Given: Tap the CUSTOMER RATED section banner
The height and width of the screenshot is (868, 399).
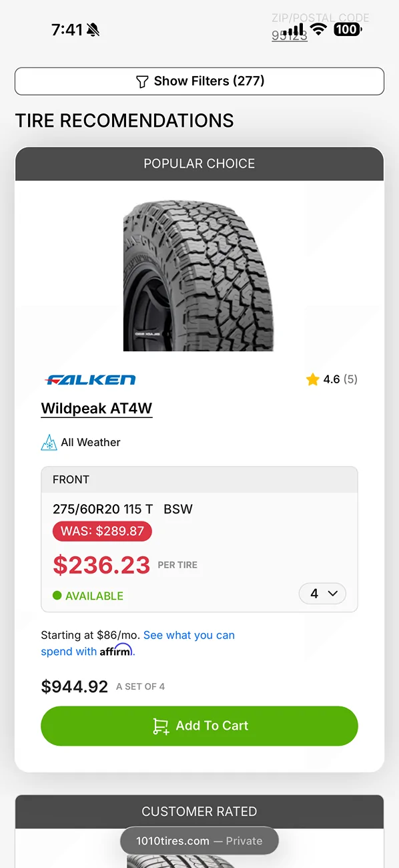Looking at the screenshot, I should click(x=199, y=811).
